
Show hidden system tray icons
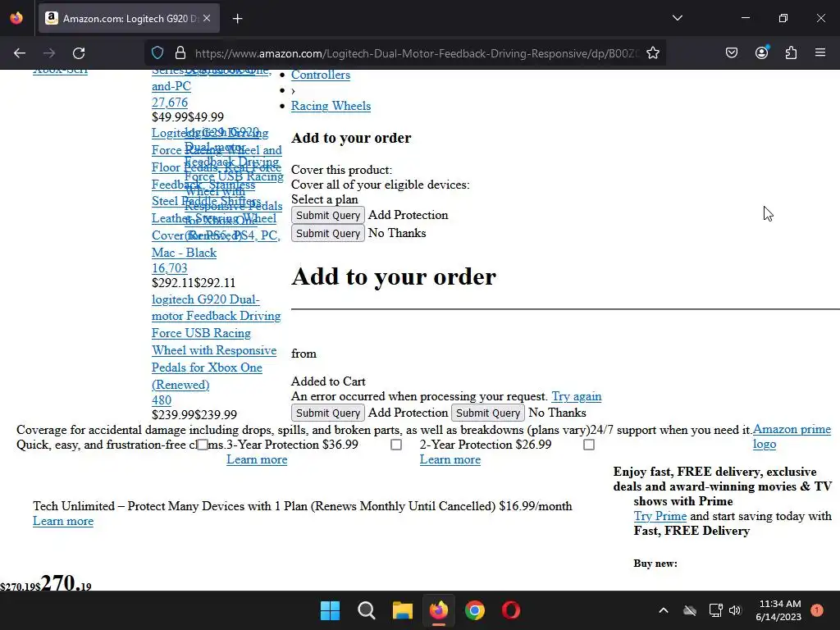(x=663, y=610)
